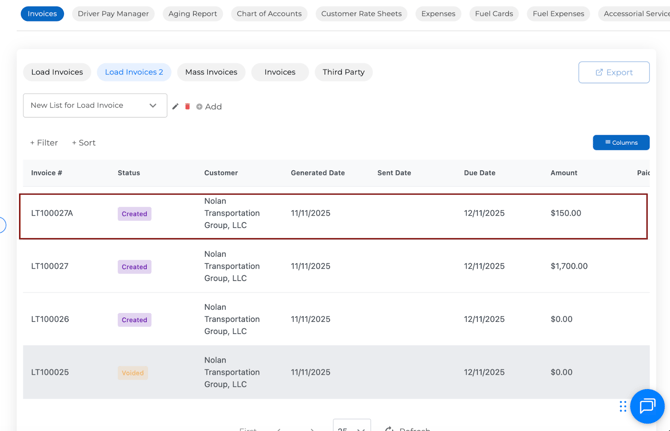
Task: Switch to the Mass Invoices tab
Action: click(211, 72)
